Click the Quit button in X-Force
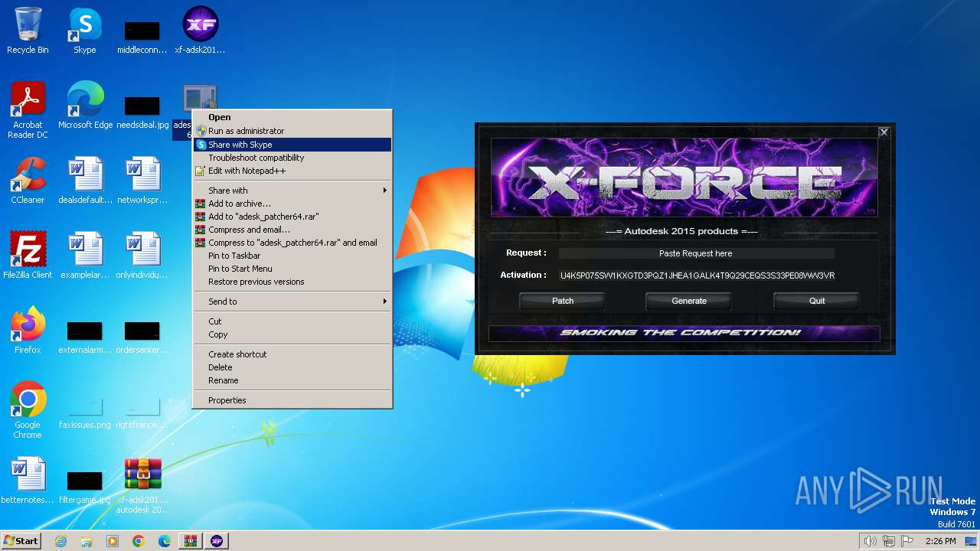The width and height of the screenshot is (980, 551). (x=817, y=301)
